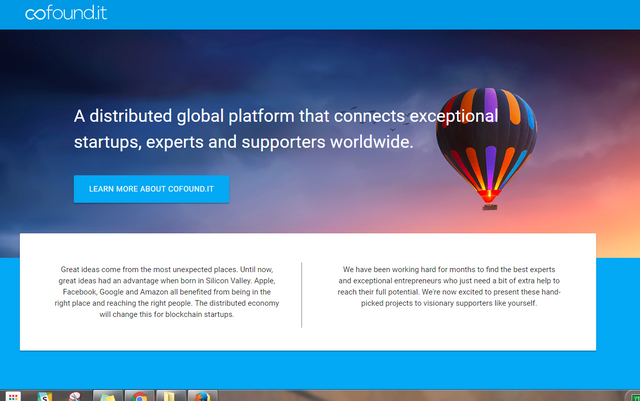Click the paragraph starting 'We have been working hard'

click(x=449, y=286)
